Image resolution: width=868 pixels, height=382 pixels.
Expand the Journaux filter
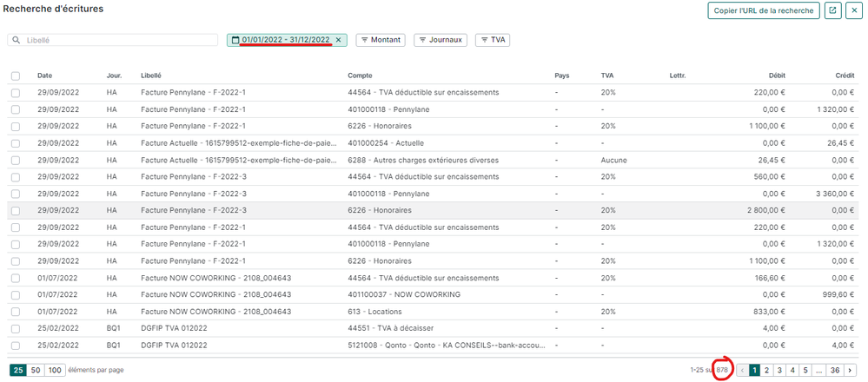click(441, 40)
